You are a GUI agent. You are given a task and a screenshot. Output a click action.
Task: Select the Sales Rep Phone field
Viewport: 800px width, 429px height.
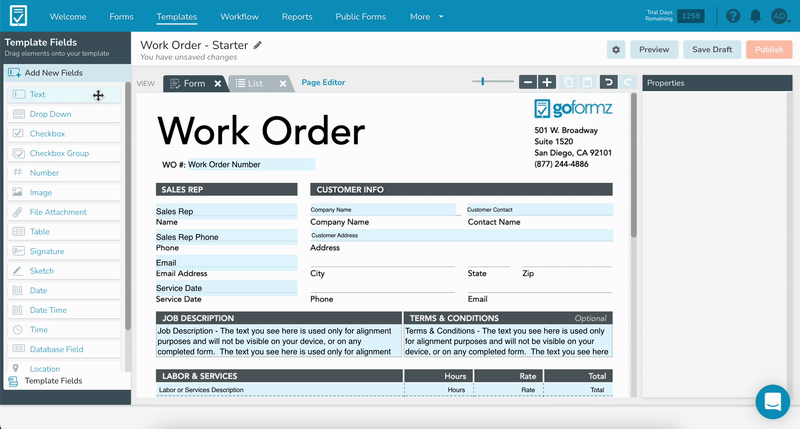[x=227, y=237]
